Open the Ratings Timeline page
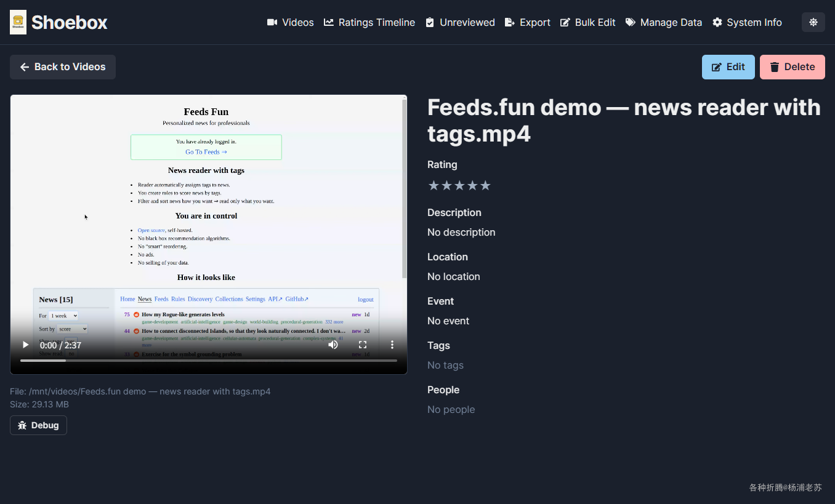835x504 pixels. coord(369,22)
